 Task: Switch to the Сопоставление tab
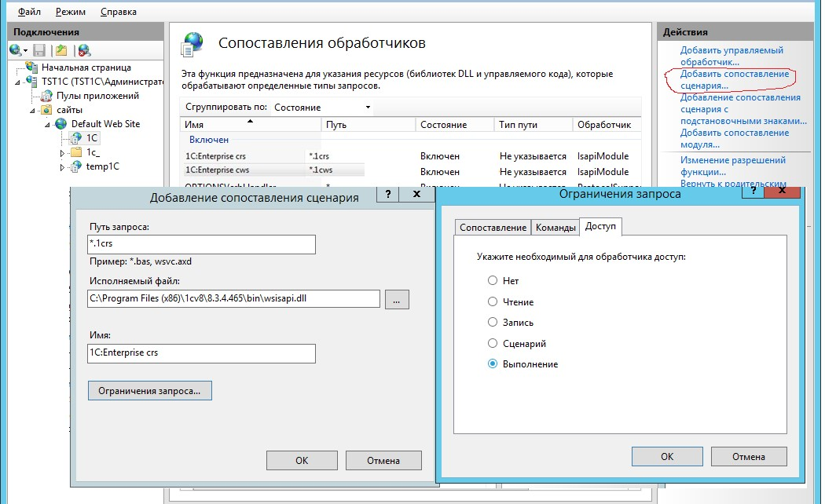[493, 228]
